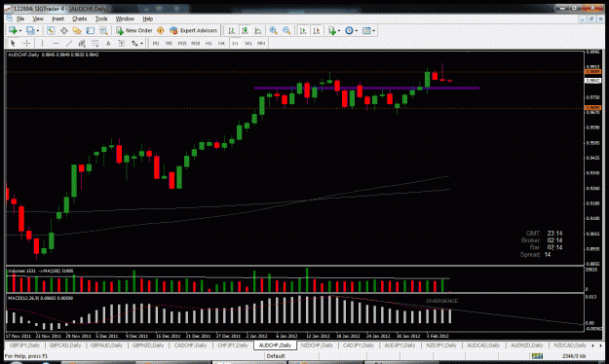This screenshot has width=609, height=364.
Task: Switch to M5 timeframe
Action: pos(169,44)
